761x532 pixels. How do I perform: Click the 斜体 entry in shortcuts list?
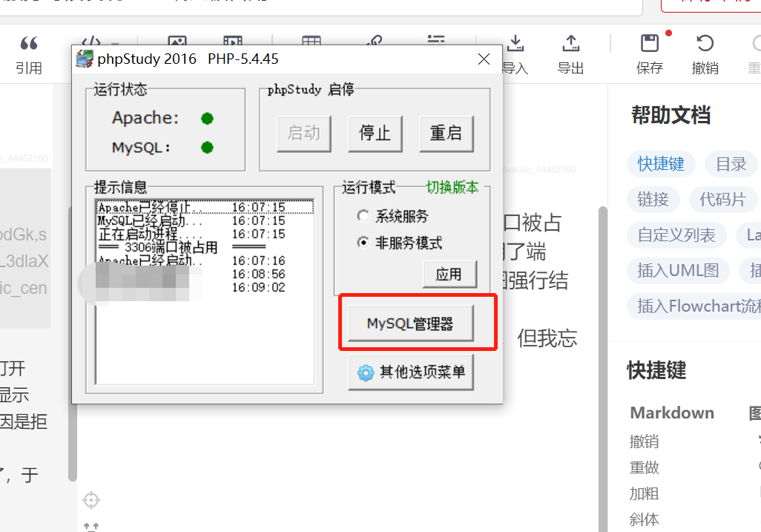644,520
